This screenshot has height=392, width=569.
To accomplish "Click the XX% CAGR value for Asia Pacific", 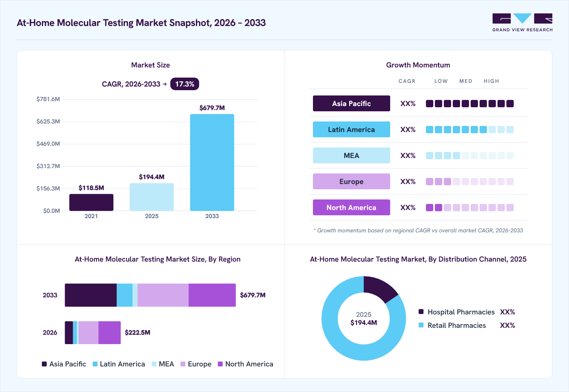I will [408, 104].
